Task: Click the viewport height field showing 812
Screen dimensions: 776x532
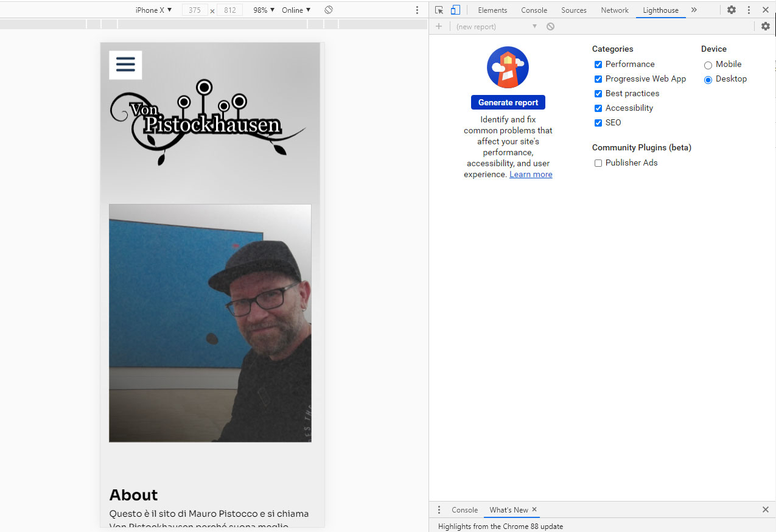Action: 229,10
